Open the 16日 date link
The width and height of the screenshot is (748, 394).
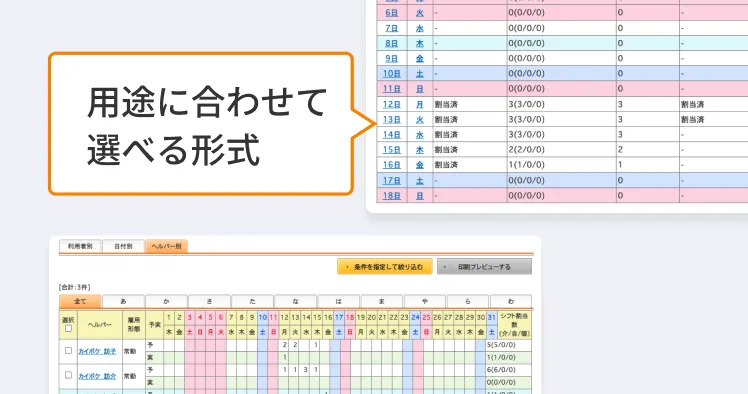[392, 165]
